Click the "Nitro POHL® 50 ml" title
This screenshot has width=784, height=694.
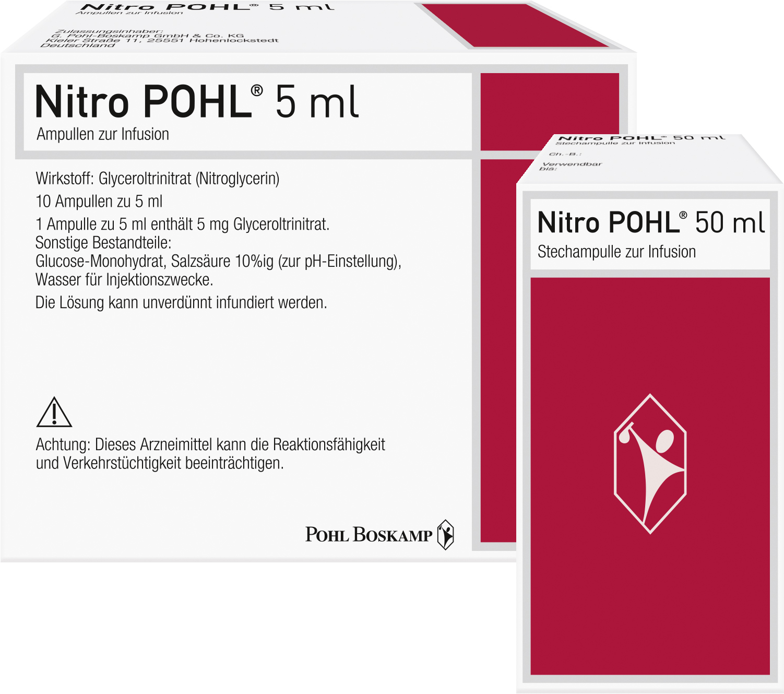coord(651,222)
